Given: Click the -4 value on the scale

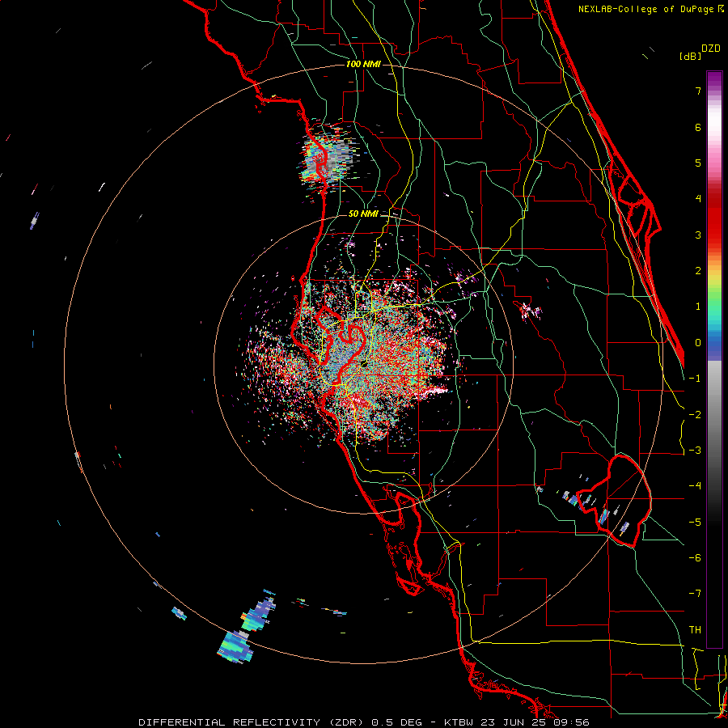Looking at the screenshot, I should pos(695,486).
